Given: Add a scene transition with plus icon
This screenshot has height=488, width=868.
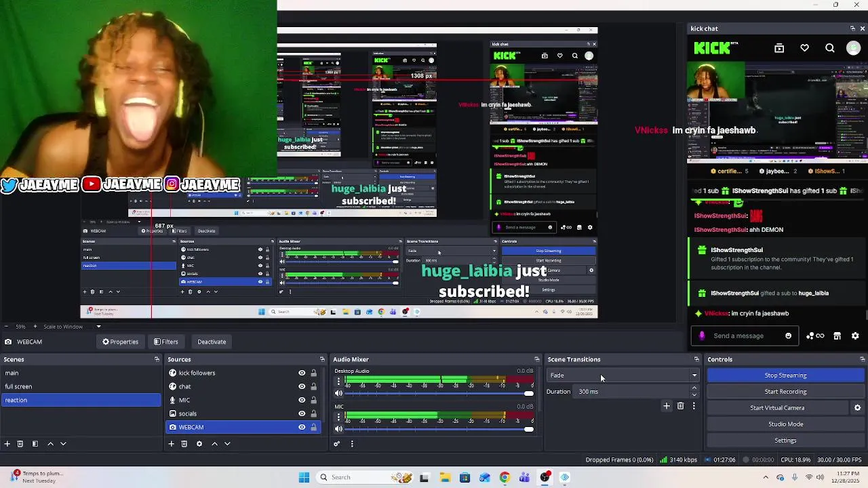Looking at the screenshot, I should (x=667, y=406).
